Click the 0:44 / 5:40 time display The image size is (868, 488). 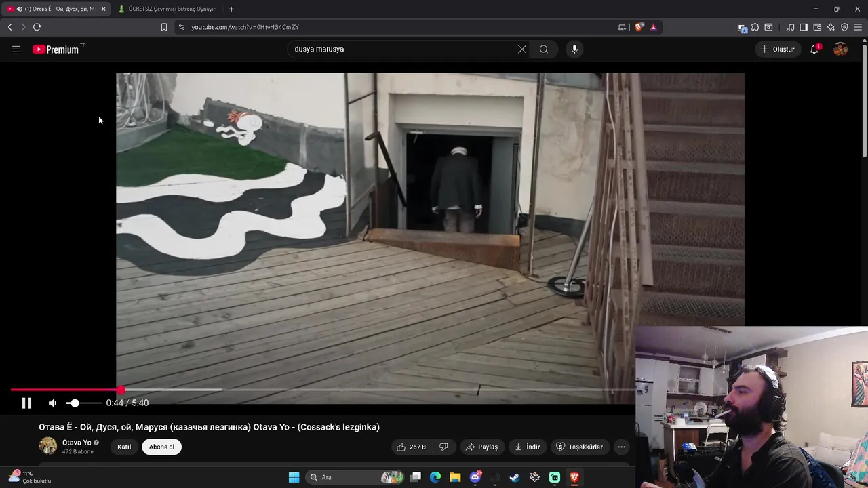[x=127, y=403]
